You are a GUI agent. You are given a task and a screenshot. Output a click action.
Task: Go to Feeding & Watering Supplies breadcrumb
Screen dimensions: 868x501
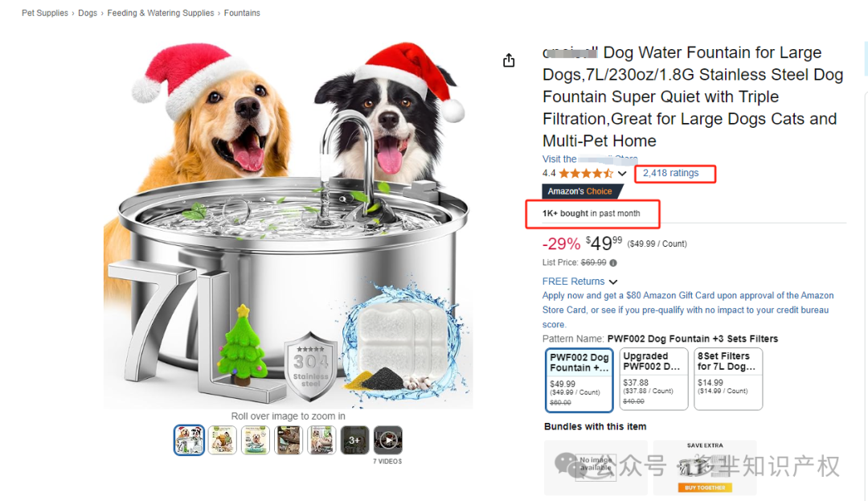[x=161, y=13]
